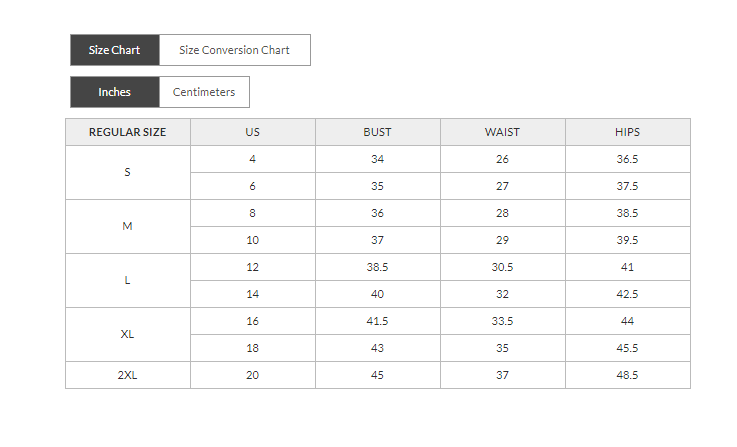
Task: Switch to the Size Chart tab
Action: coord(114,50)
